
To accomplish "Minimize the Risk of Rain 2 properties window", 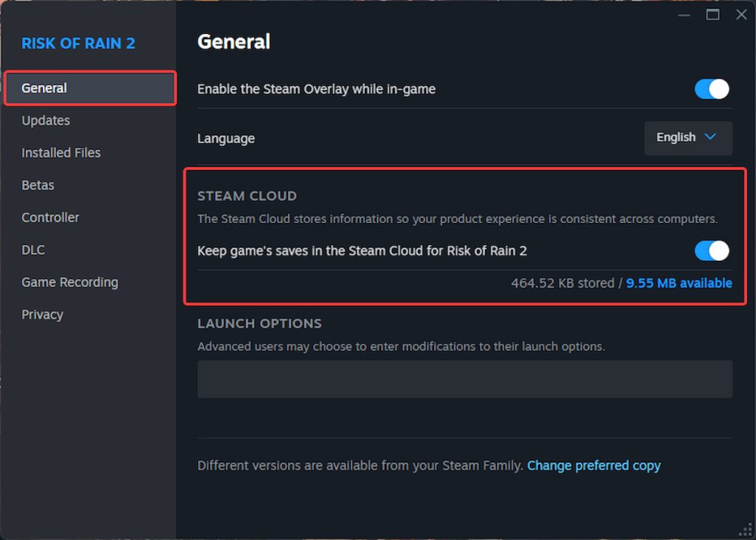I will (683, 15).
